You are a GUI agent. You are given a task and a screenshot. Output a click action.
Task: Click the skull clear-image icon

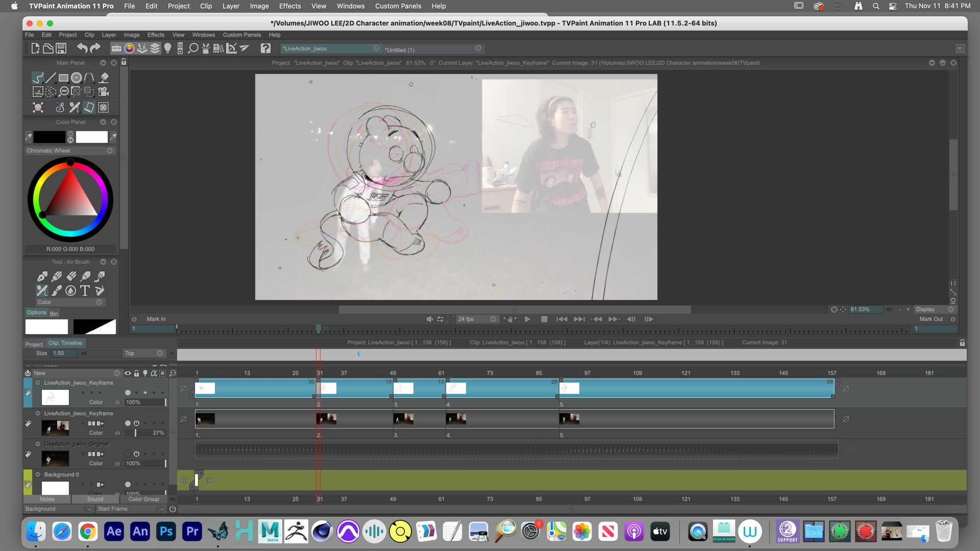coord(38,108)
